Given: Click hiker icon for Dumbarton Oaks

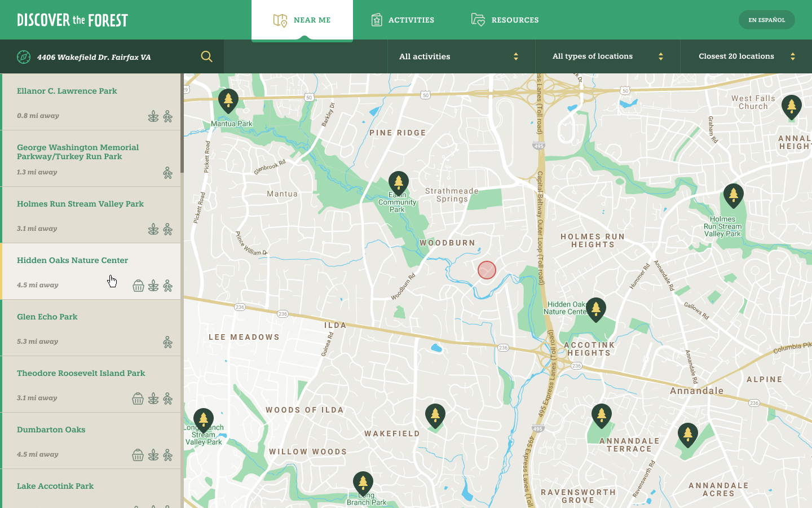Looking at the screenshot, I should click(167, 455).
